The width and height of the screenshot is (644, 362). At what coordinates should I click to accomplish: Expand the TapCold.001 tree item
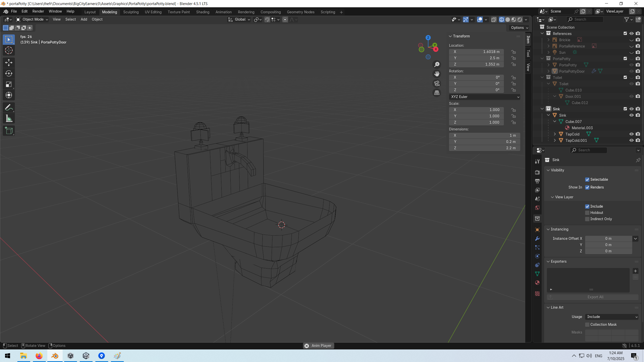[555, 141]
